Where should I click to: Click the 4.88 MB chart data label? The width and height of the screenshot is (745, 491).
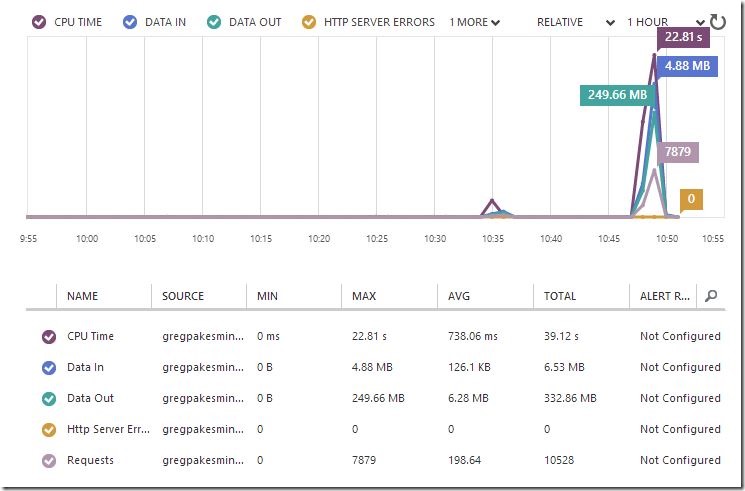click(x=687, y=66)
